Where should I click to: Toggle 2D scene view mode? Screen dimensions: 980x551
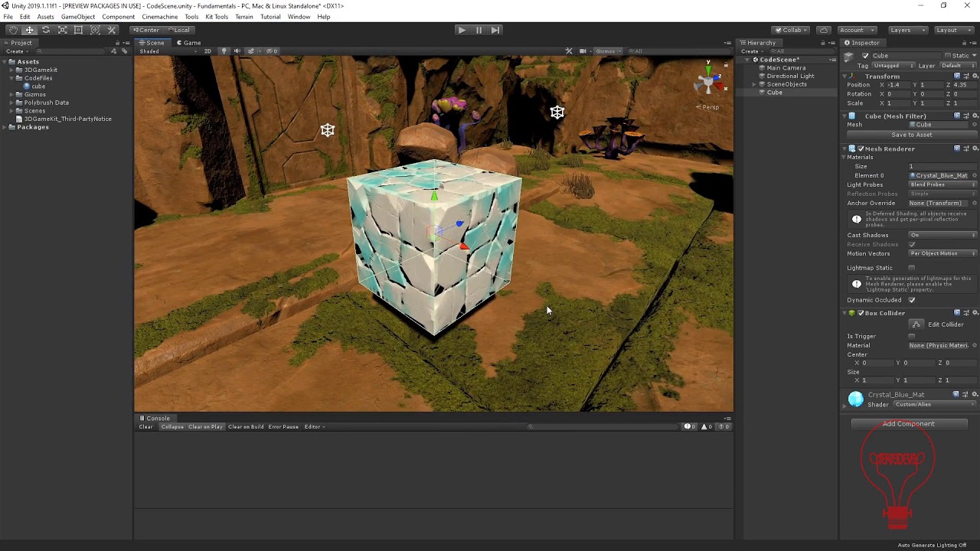click(207, 51)
